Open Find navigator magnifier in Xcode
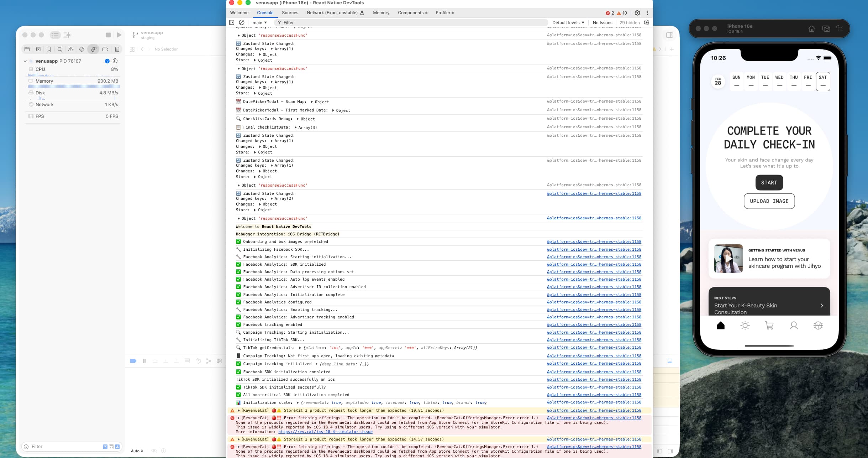 tap(60, 49)
